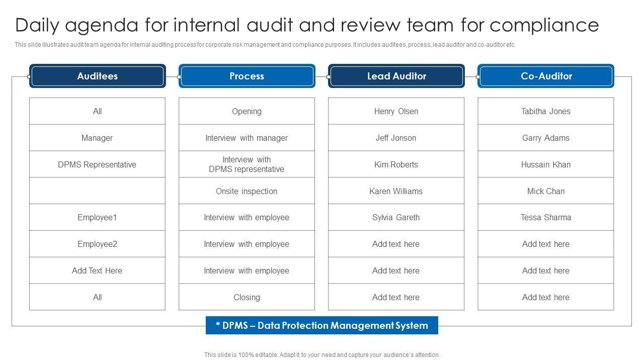Click the Tabitha Jones cell
Image resolution: width=644 pixels, height=362 pixels.
[x=546, y=111]
